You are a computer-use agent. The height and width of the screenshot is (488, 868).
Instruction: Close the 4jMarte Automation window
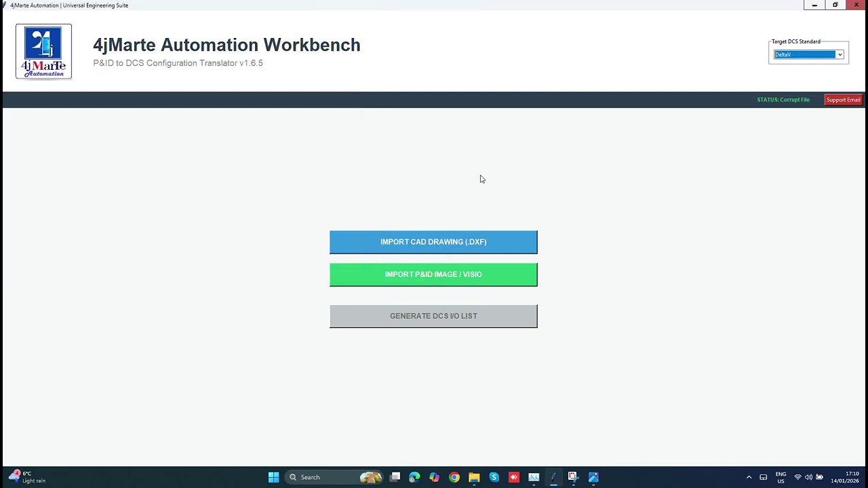pyautogui.click(x=856, y=5)
